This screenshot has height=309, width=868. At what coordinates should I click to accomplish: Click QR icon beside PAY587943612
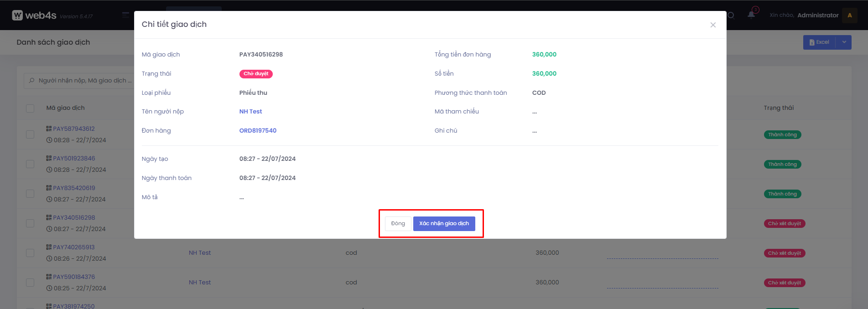(x=49, y=129)
